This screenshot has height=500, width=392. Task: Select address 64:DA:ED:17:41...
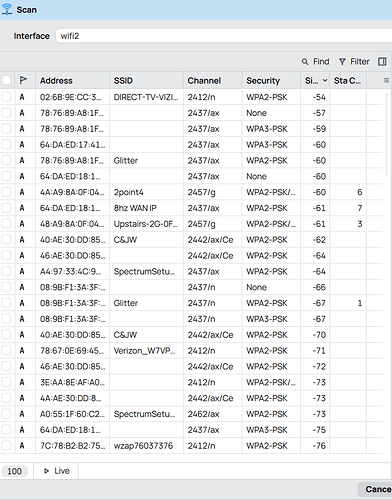click(x=72, y=145)
